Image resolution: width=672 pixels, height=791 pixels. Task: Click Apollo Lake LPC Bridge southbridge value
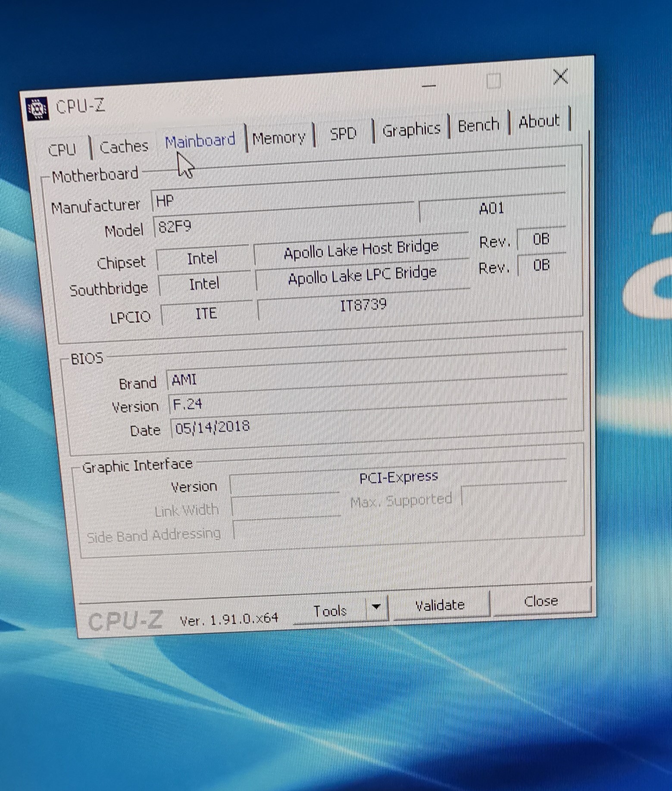coord(362,275)
